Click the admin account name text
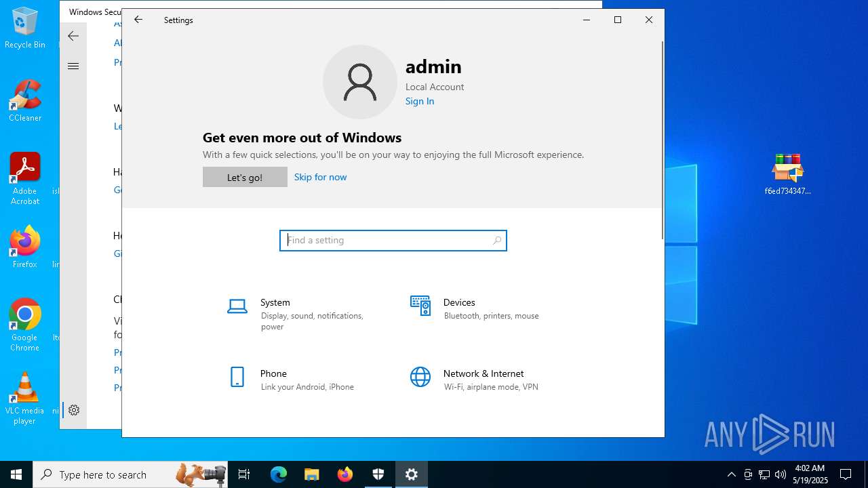The width and height of the screenshot is (868, 488). click(x=433, y=66)
